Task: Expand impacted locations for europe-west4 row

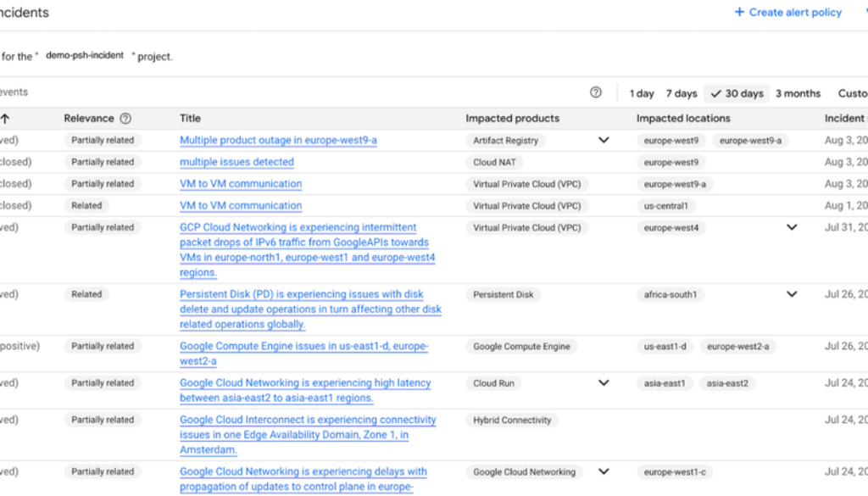Action: tap(792, 227)
